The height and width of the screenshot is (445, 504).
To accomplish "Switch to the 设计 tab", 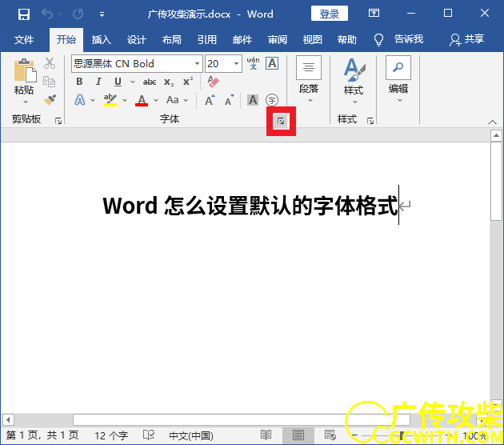I will [137, 39].
